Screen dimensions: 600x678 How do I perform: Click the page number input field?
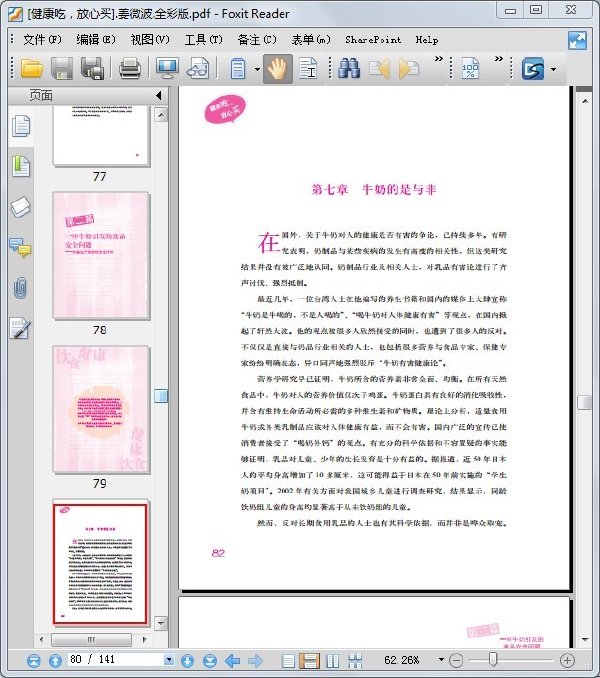tap(116, 659)
